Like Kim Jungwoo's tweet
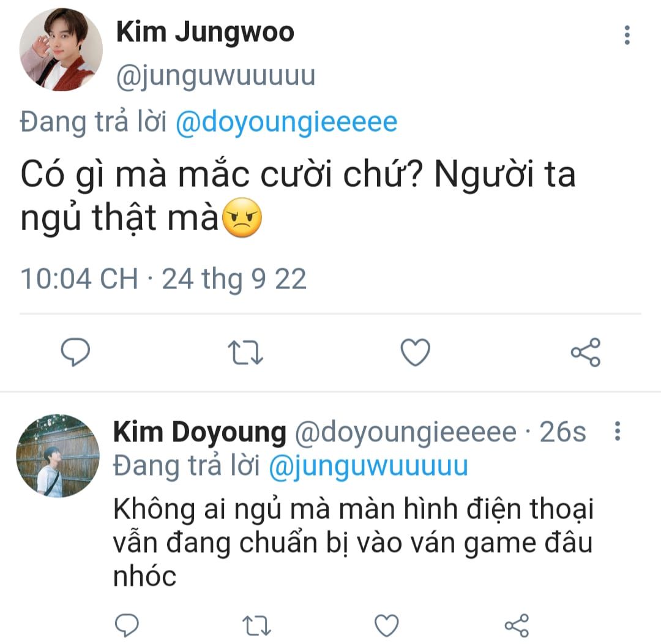Screen dimensions: 661x644 click(x=415, y=353)
